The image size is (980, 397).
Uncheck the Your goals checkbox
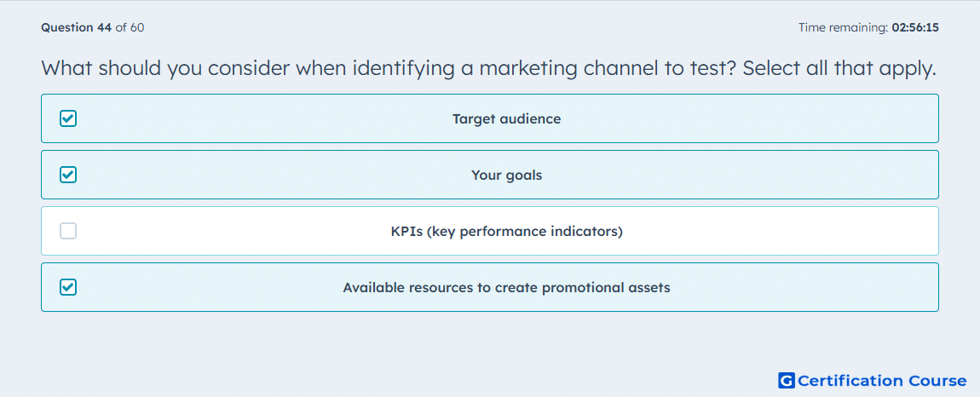point(68,175)
